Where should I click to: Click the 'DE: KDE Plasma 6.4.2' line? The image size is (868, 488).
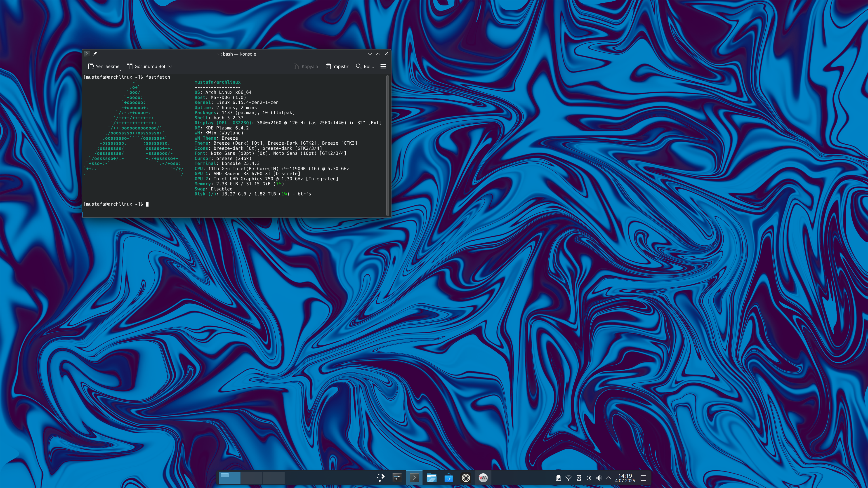point(221,128)
